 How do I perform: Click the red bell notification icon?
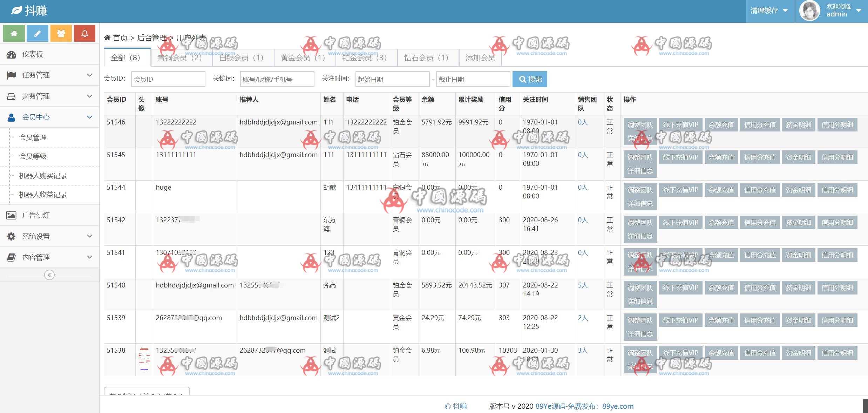click(84, 33)
